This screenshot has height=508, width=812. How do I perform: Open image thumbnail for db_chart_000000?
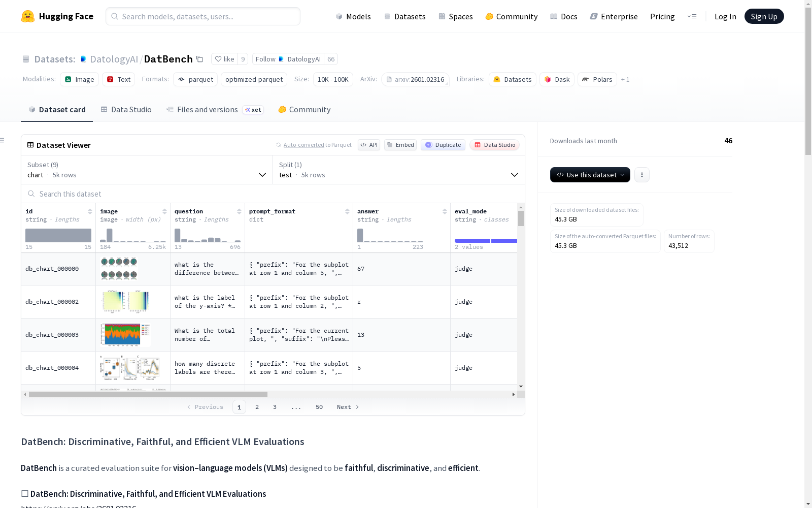[x=119, y=269]
